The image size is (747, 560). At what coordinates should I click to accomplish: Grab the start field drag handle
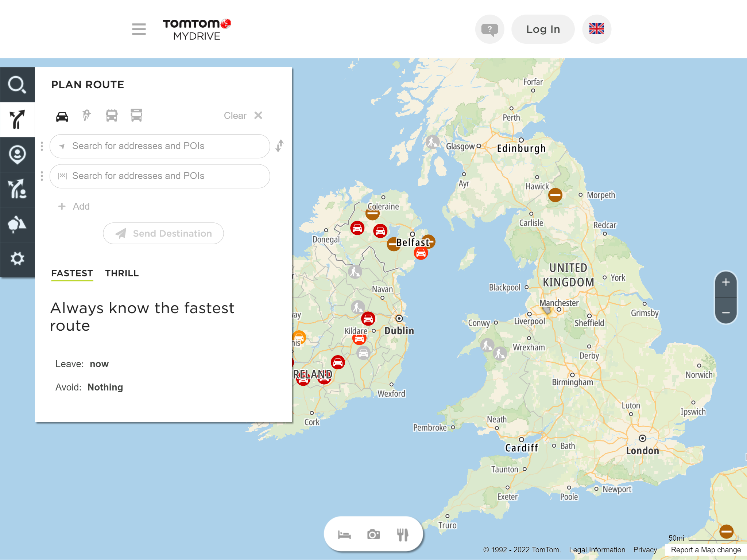[x=42, y=146]
